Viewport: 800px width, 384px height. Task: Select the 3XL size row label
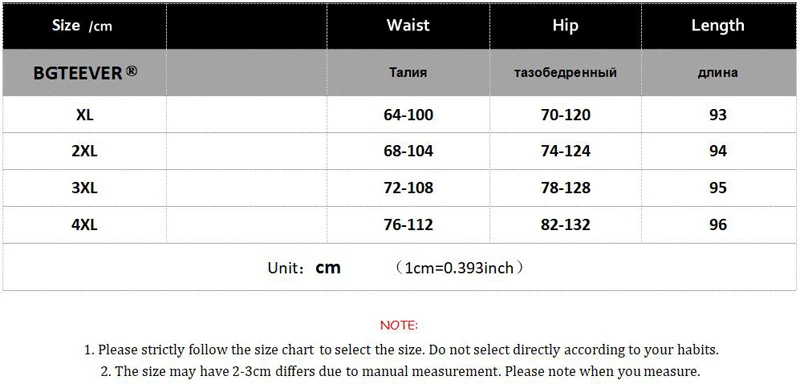click(84, 188)
